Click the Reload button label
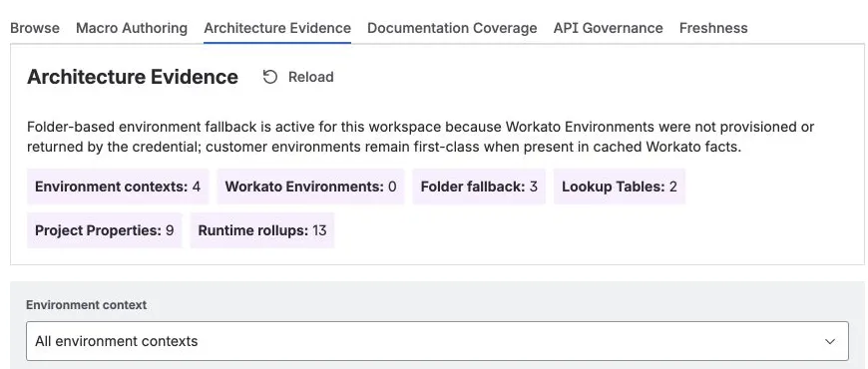This screenshot has height=369, width=868. [x=311, y=77]
